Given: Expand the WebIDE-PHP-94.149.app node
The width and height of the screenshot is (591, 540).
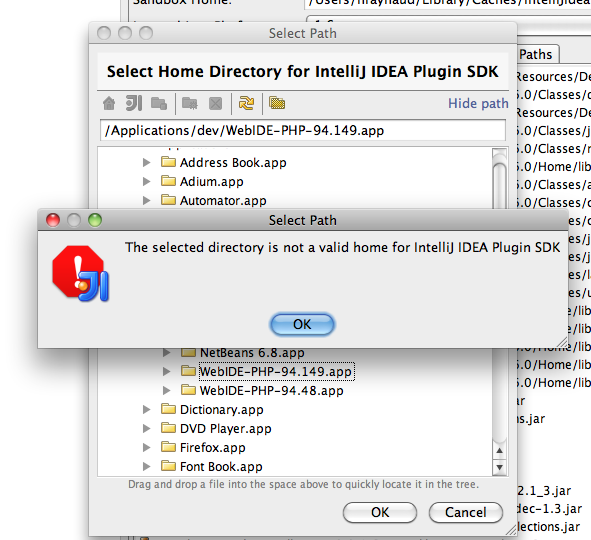Looking at the screenshot, I should point(166,371).
